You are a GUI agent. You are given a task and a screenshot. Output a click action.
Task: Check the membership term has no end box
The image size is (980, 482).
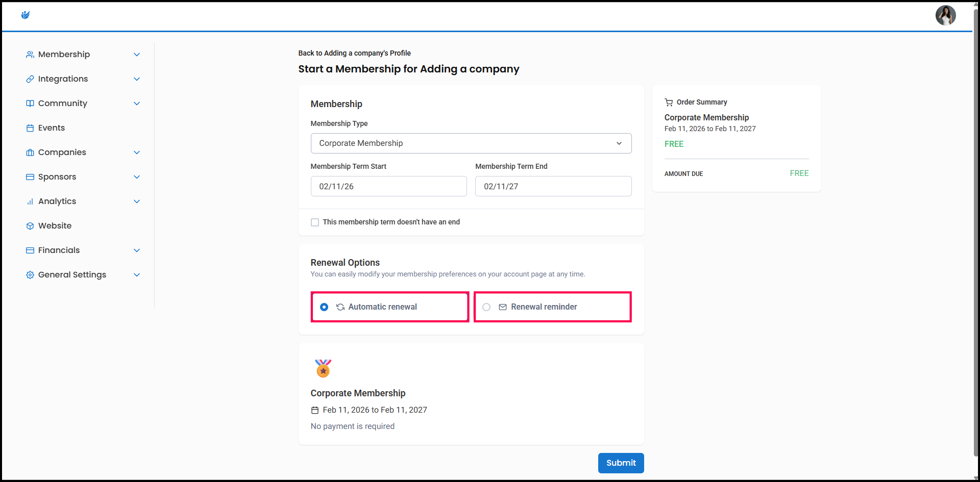[315, 222]
